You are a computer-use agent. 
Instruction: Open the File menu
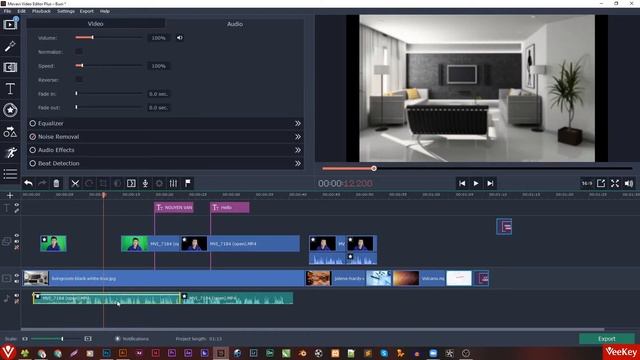[7, 11]
